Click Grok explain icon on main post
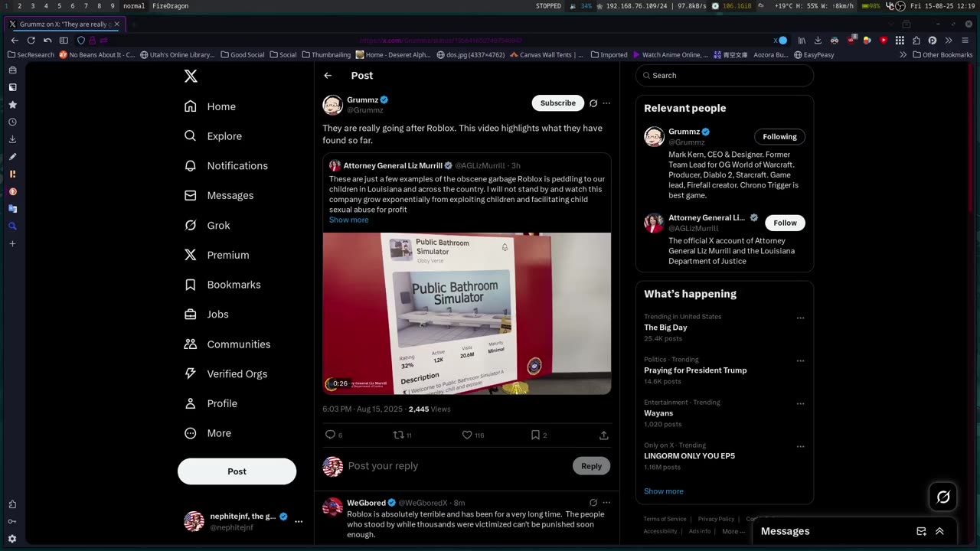Screen dimensions: 980x551 (593, 103)
